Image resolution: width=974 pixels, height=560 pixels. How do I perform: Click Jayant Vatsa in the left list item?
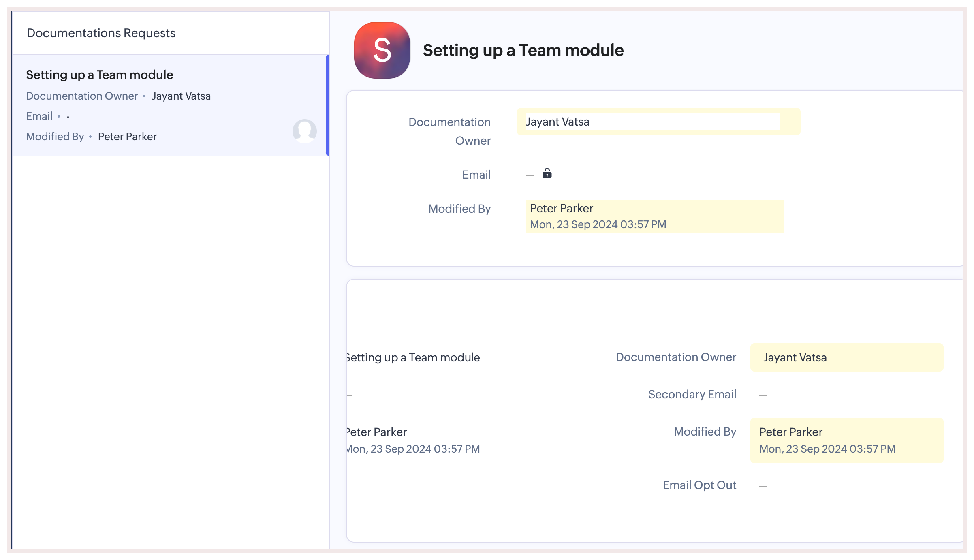[181, 96]
